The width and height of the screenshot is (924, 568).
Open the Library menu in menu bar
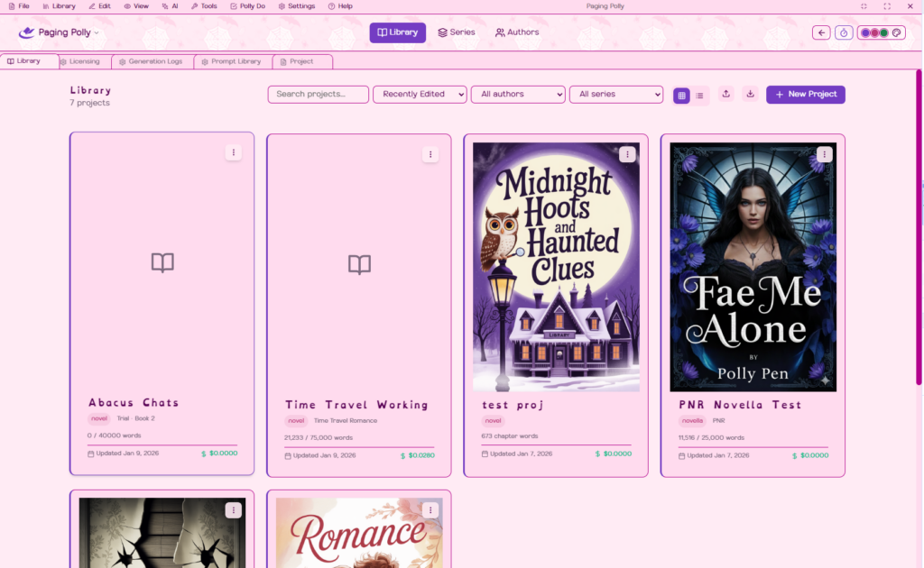59,6
